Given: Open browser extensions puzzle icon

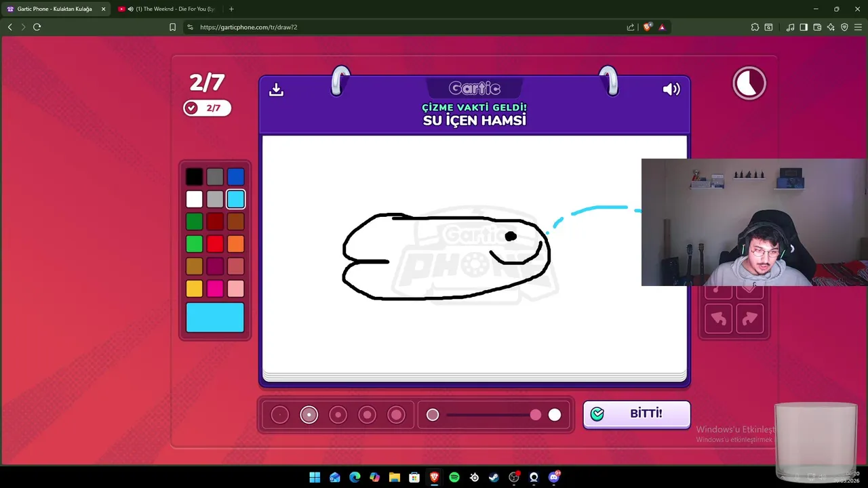Looking at the screenshot, I should [x=755, y=27].
